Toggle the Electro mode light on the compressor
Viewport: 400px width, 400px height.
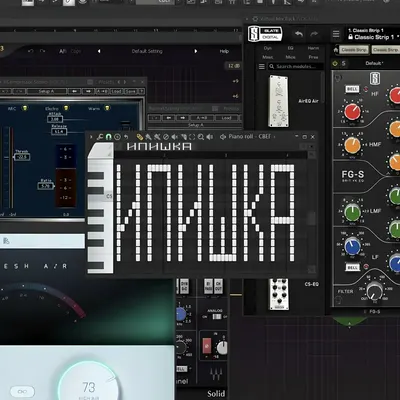[66, 108]
